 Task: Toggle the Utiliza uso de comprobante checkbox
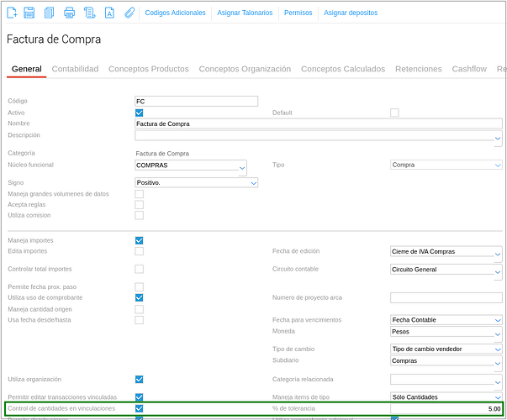point(140,297)
